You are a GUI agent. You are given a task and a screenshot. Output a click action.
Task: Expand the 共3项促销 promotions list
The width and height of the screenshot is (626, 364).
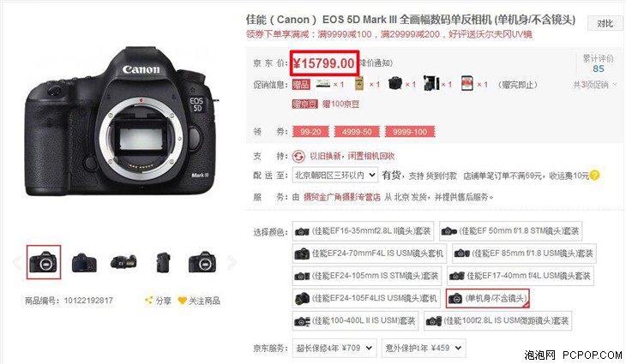click(595, 85)
